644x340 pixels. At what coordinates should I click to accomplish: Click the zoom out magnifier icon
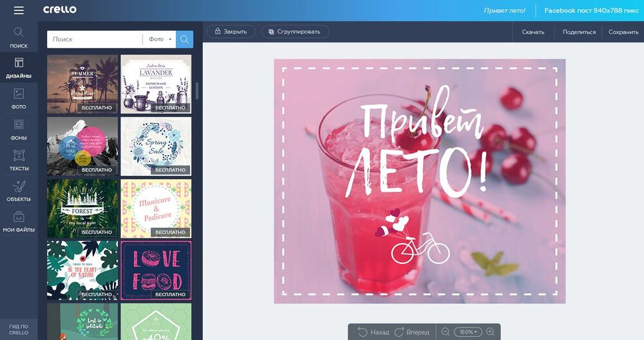tap(445, 332)
